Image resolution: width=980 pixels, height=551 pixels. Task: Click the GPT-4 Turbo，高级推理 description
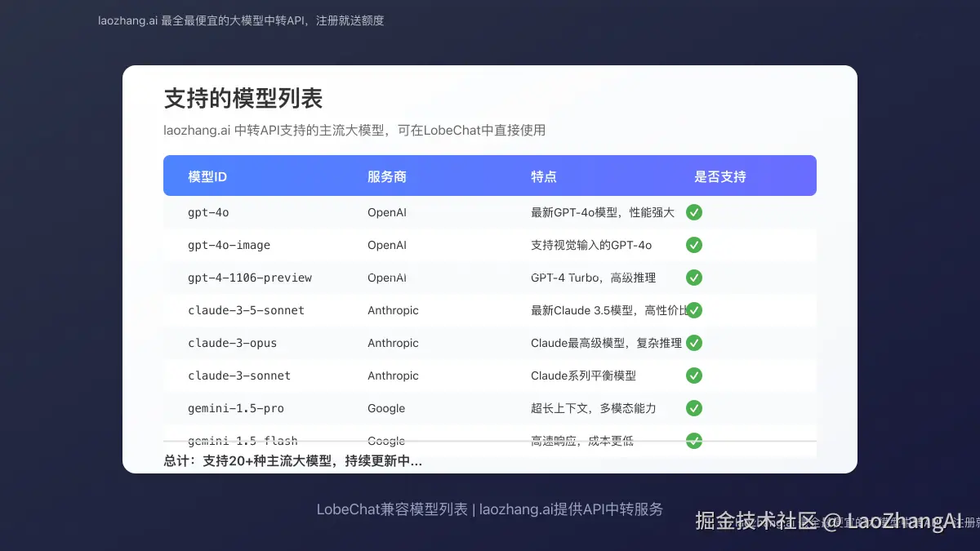click(594, 278)
